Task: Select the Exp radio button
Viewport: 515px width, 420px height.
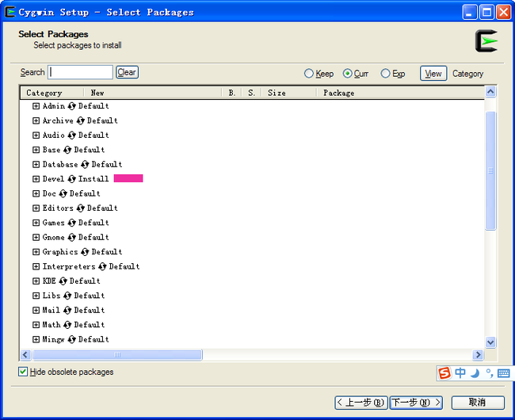Action: coord(386,74)
